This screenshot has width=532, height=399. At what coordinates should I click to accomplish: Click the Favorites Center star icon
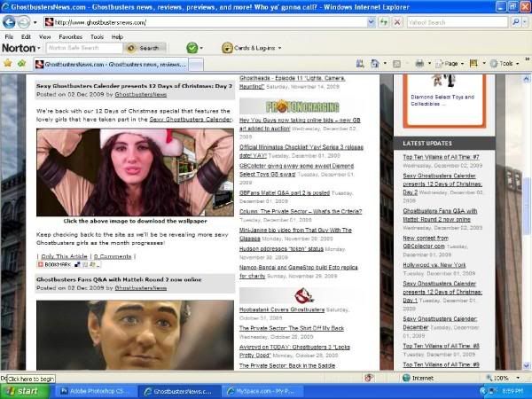point(8,63)
